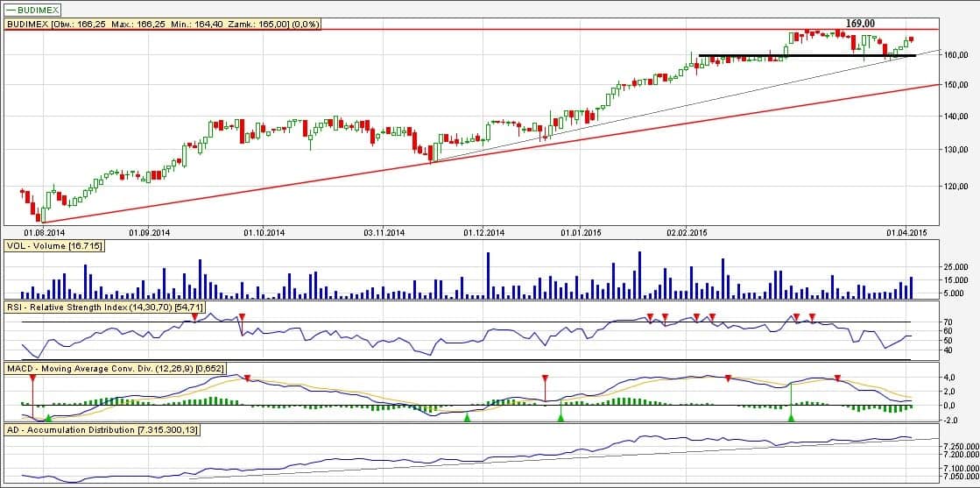
Task: Click the 25.000 volume axis label
Action: click(955, 266)
